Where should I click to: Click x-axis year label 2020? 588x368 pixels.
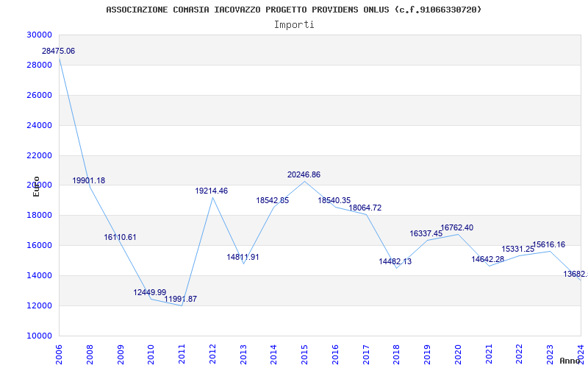(458, 355)
